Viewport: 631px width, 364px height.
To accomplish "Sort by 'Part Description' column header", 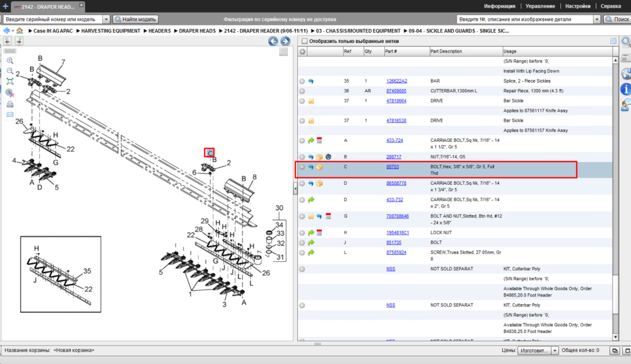I will click(446, 52).
